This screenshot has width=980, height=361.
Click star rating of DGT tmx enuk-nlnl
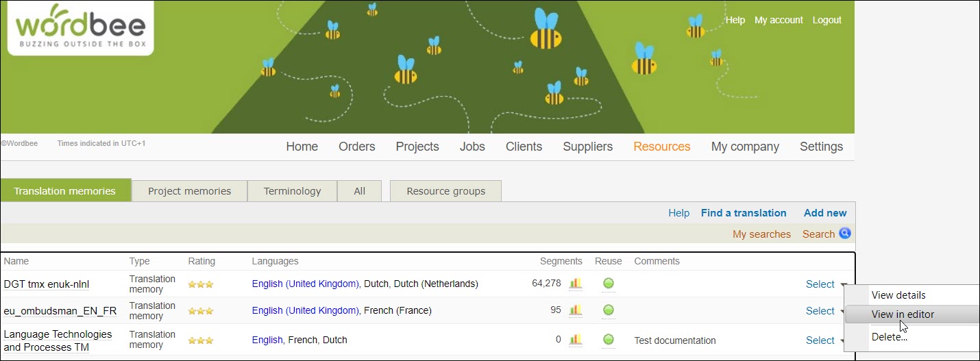pyautogui.click(x=201, y=284)
